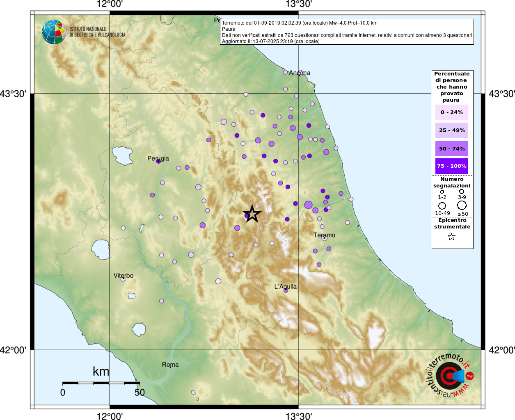Click the left 43°30' latitude label

(x=14, y=94)
